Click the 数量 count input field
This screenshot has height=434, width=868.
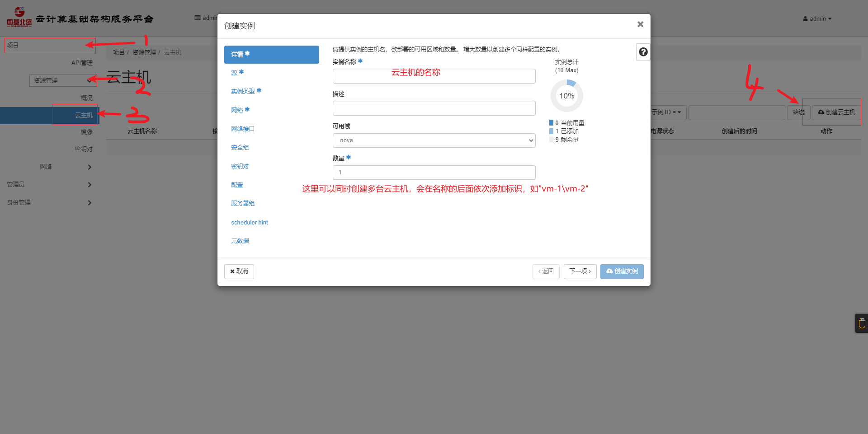(x=434, y=173)
